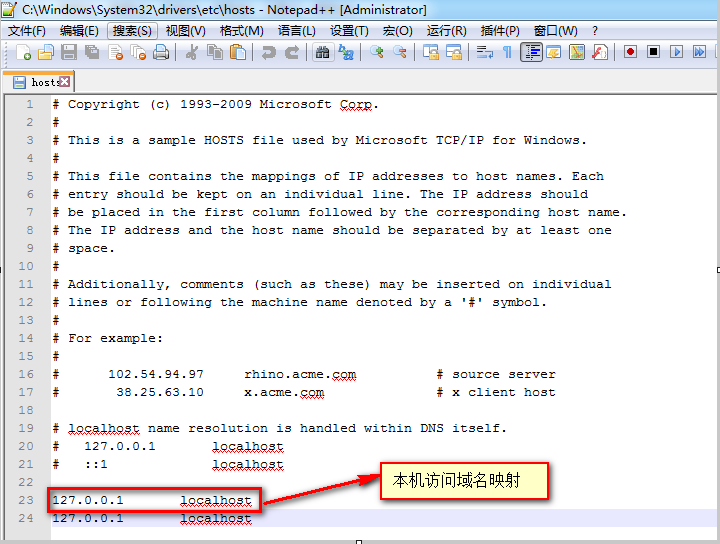This screenshot has height=544, width=720.
Task: Select the hosts document tab
Action: 39,82
